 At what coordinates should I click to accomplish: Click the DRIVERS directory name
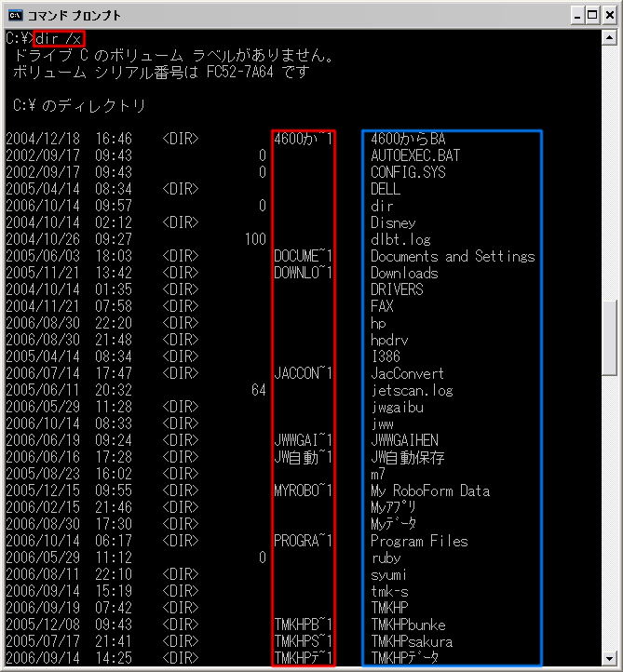(397, 289)
